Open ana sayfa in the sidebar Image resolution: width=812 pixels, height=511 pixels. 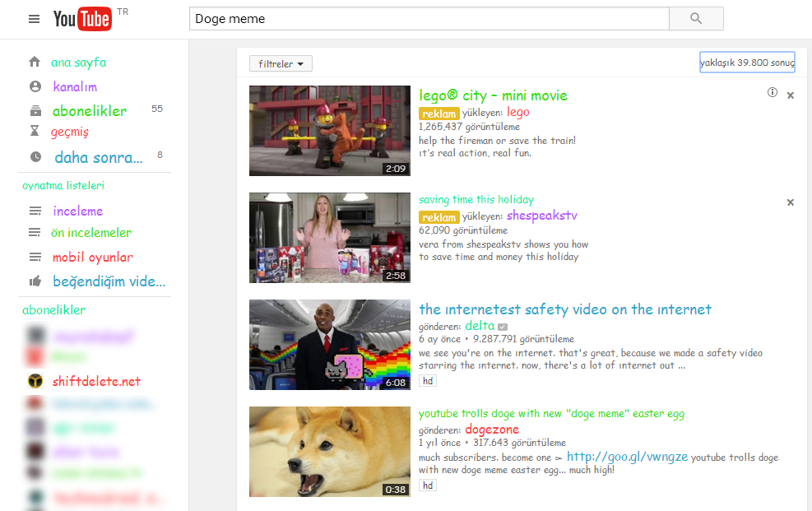point(79,63)
